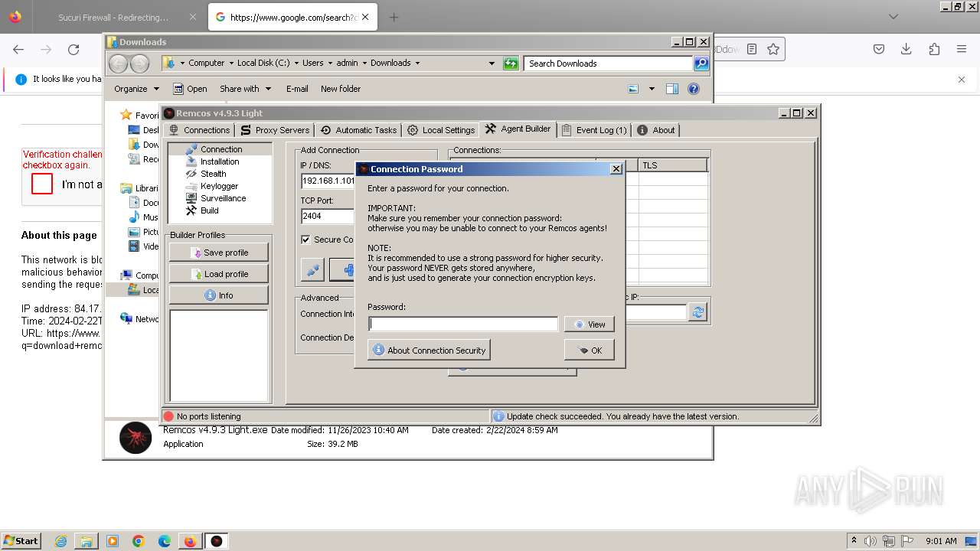Open a new Firefox tab
Image resolution: width=980 pixels, height=551 pixels.
[x=394, y=17]
